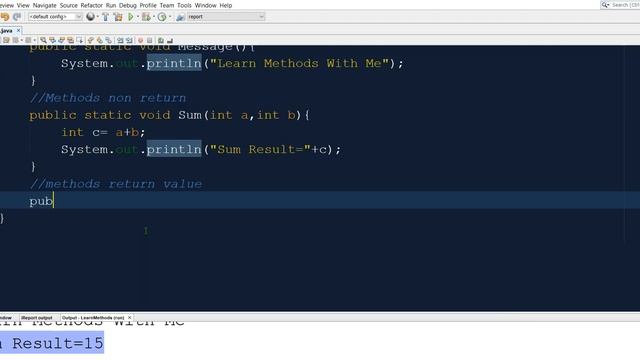Click the Comment code icon
This screenshot has width=640, height=360.
[161, 40]
